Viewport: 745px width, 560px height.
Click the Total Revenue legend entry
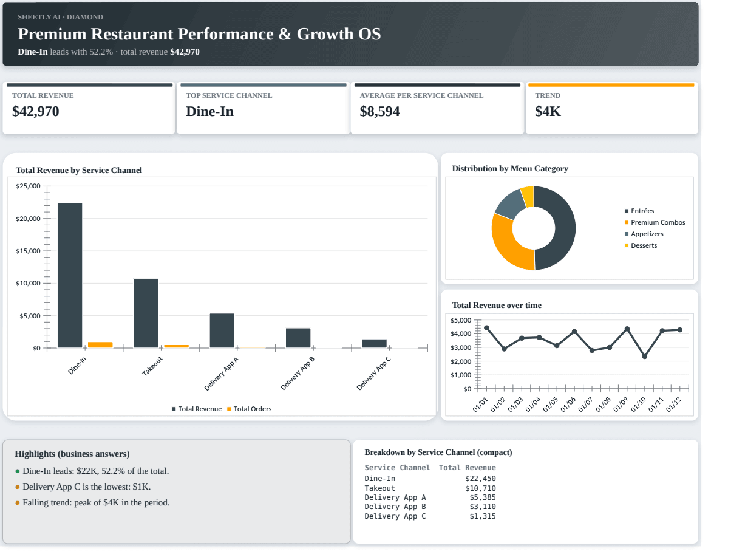coord(197,409)
